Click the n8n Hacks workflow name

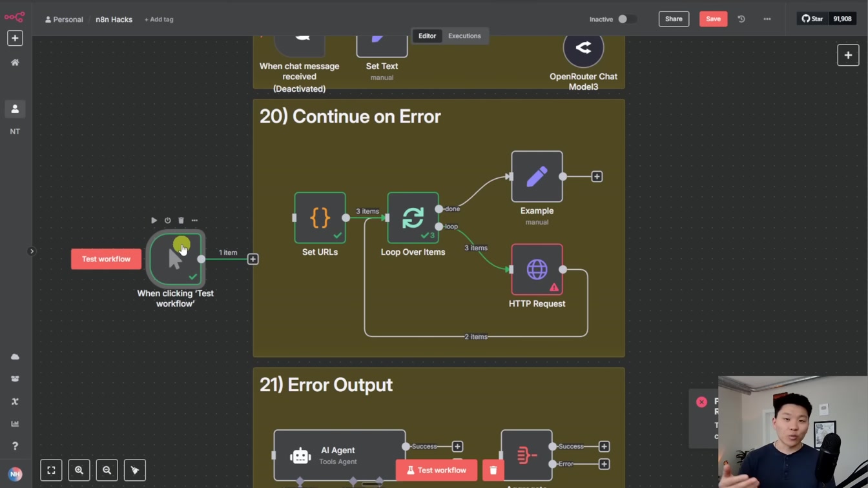click(114, 19)
